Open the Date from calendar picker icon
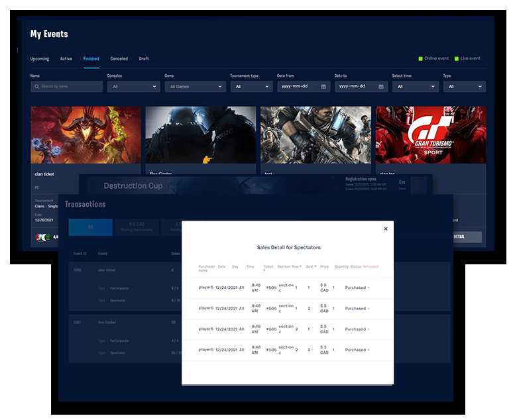The width and height of the screenshot is (513, 420). click(323, 87)
